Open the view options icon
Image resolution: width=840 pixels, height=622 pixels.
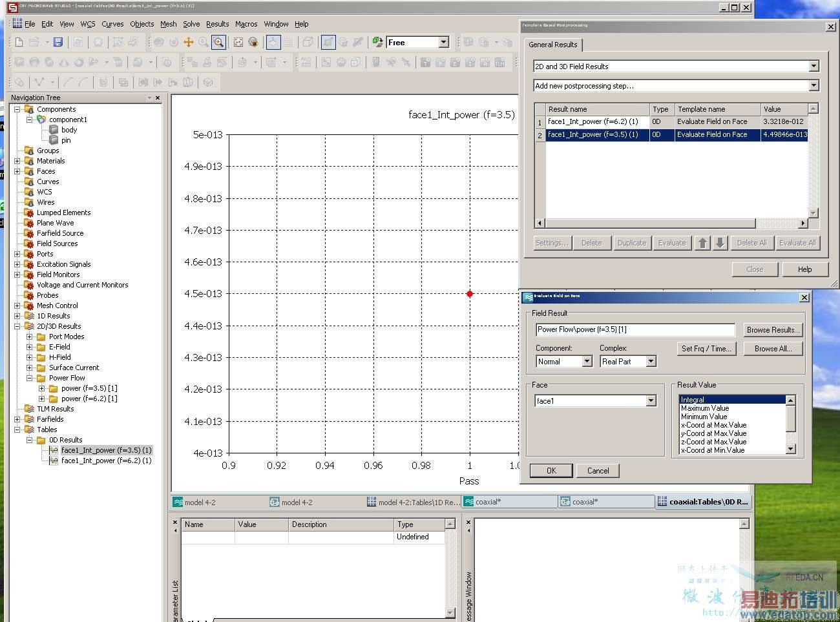coord(253,42)
